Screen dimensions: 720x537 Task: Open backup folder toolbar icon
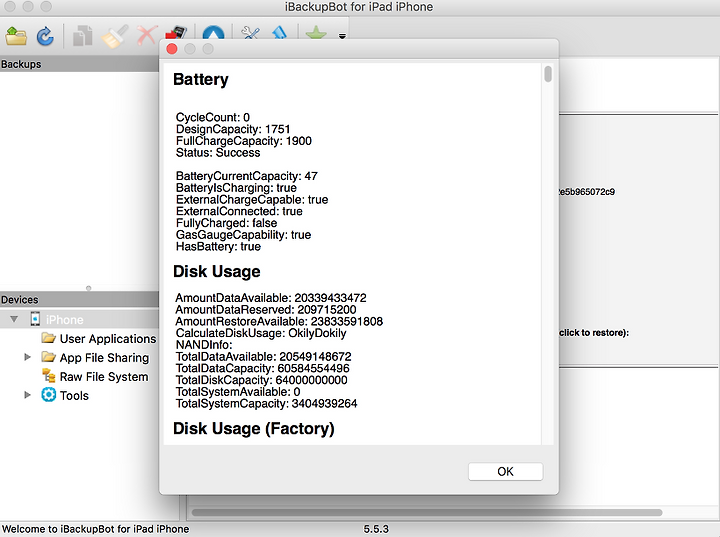[x=17, y=36]
